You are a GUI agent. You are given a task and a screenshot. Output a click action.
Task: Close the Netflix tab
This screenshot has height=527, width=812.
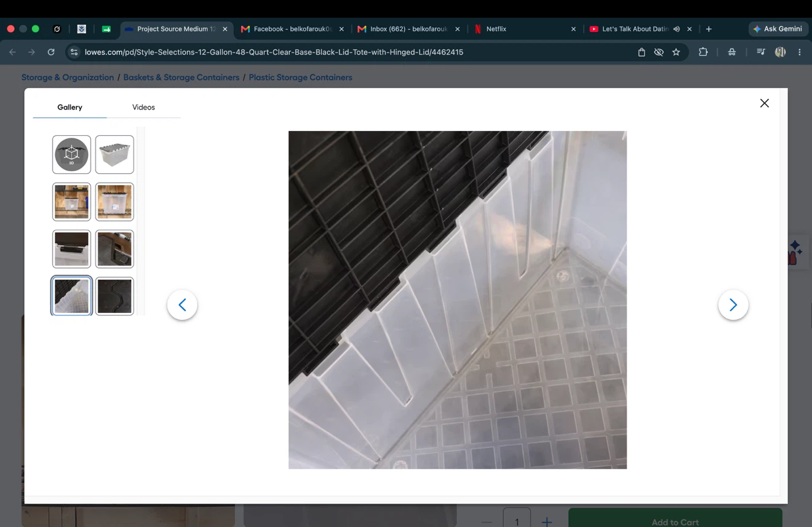[x=573, y=29]
